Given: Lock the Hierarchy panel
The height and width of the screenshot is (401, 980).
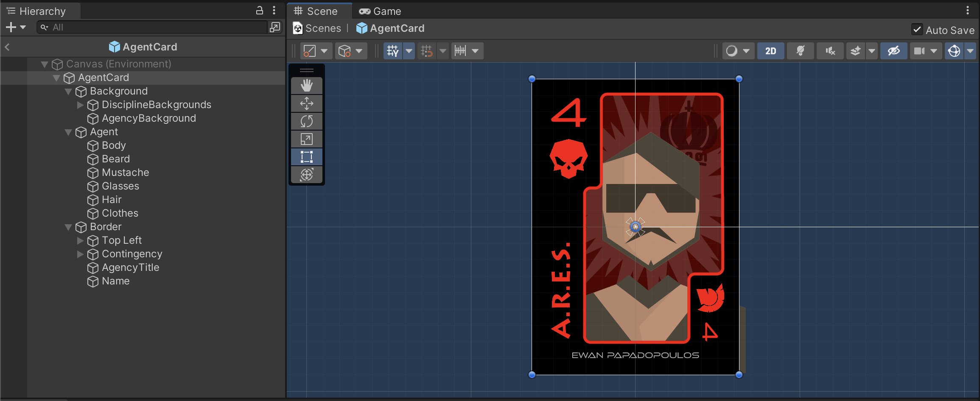Looking at the screenshot, I should [260, 11].
